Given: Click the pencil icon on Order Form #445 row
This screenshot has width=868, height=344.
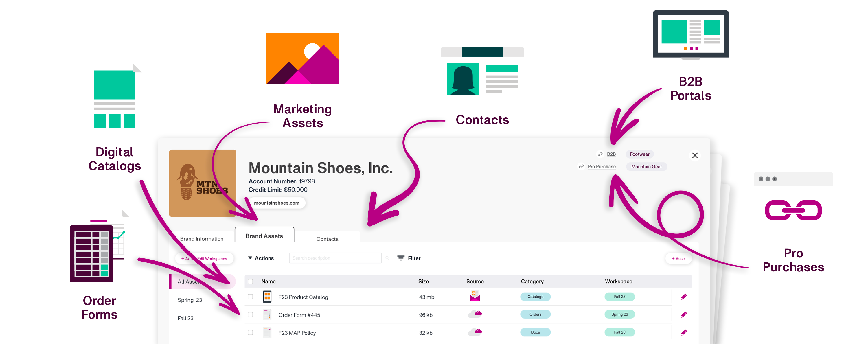Looking at the screenshot, I should (x=683, y=315).
